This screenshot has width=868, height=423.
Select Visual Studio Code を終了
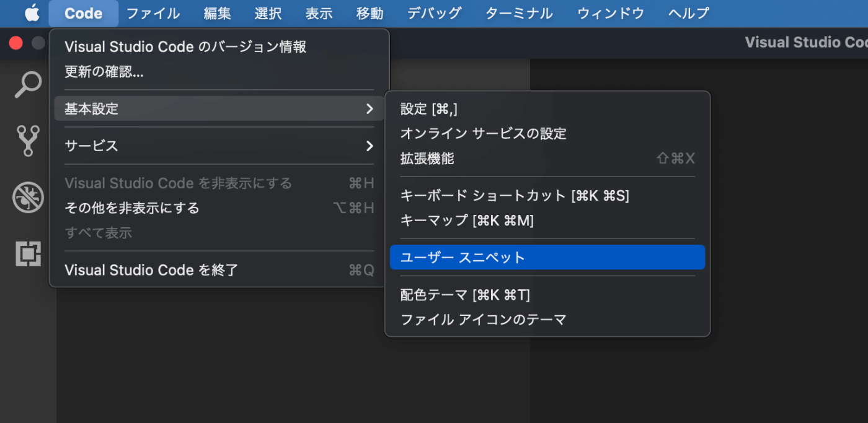click(x=219, y=270)
